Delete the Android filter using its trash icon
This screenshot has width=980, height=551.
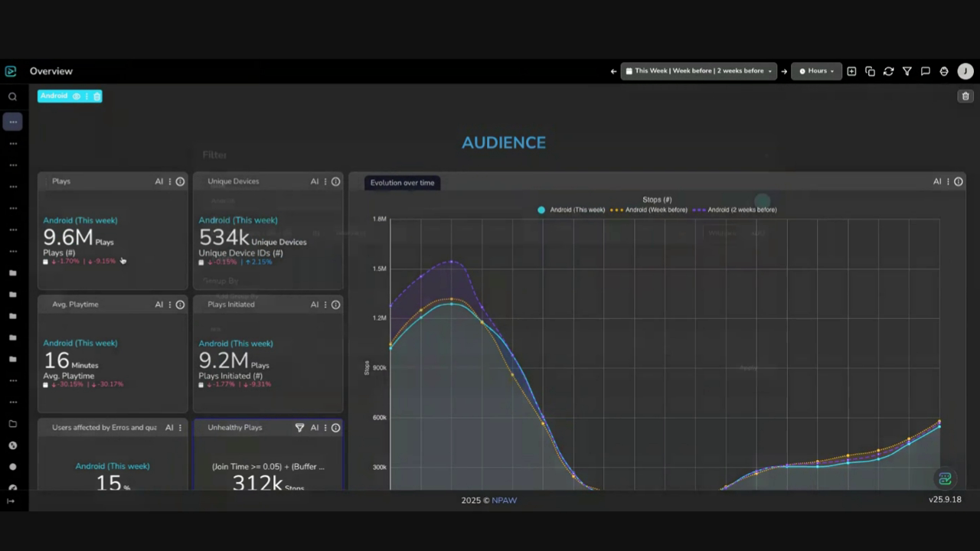(x=97, y=96)
